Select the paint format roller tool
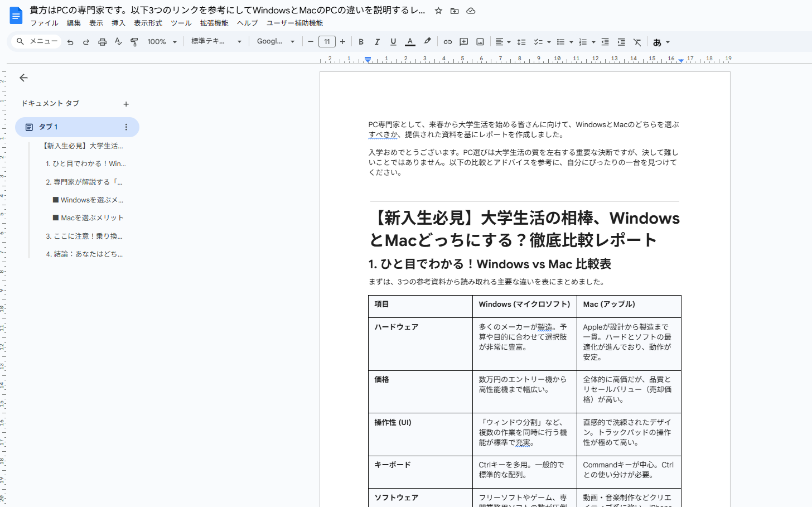812x507 pixels. point(134,42)
